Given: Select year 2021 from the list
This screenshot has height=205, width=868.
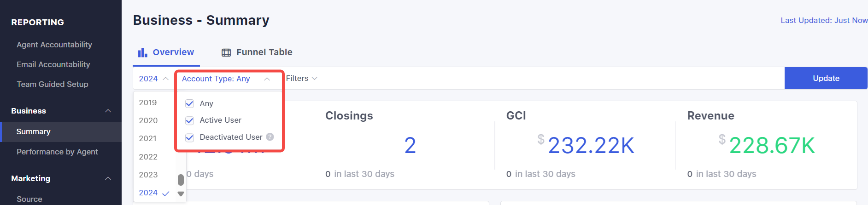Looking at the screenshot, I should (147, 138).
